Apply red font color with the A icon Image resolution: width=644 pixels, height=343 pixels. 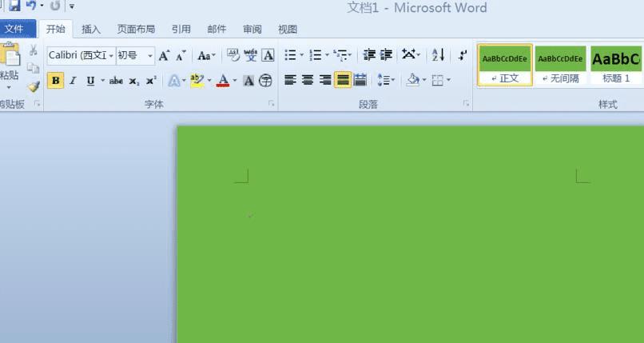(223, 81)
